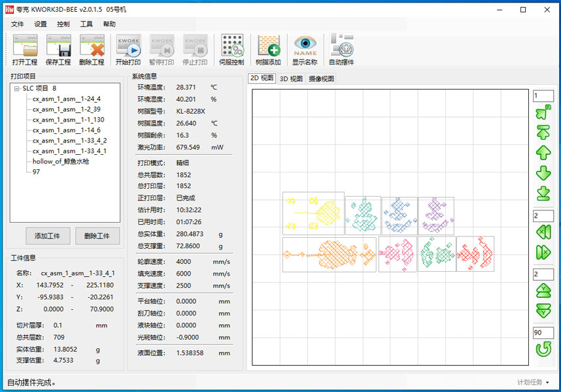
Task: Select tree item hollow_of_鲸鱼水枪
Action: click(x=61, y=161)
